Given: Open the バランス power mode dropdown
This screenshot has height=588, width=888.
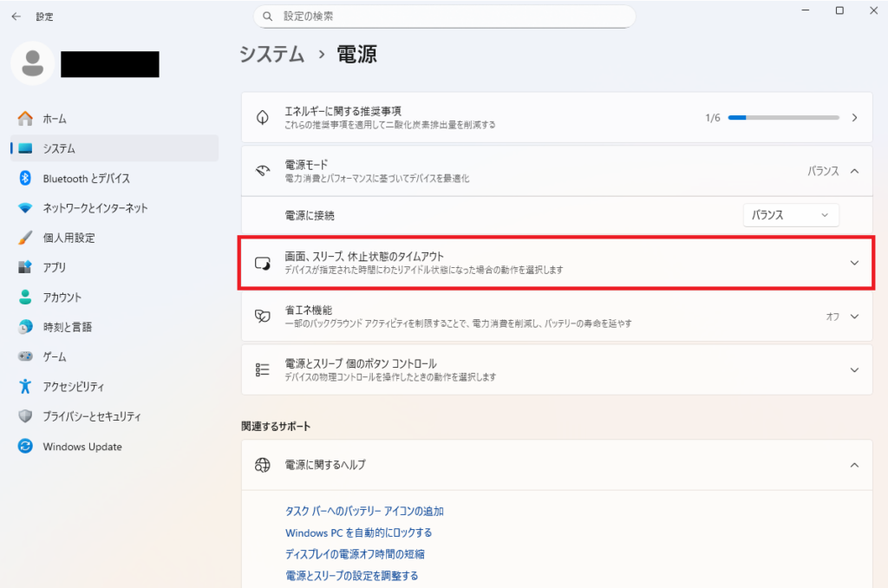Looking at the screenshot, I should point(789,214).
